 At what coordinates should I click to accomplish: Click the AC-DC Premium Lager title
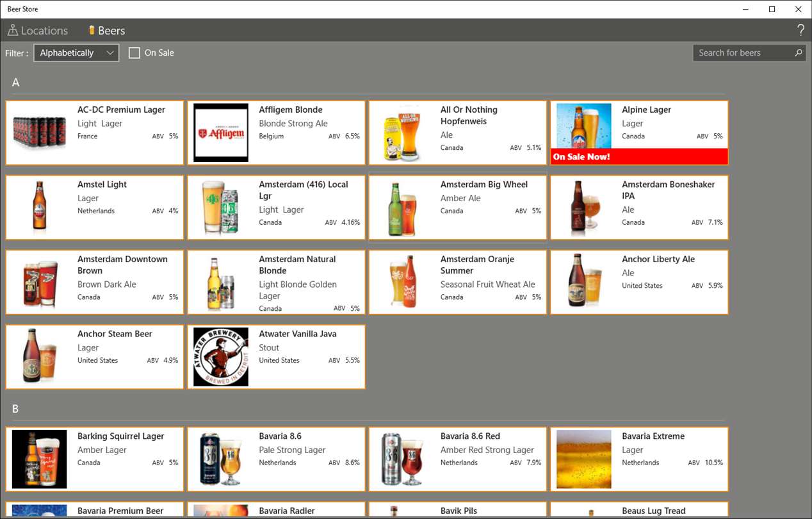pos(121,110)
